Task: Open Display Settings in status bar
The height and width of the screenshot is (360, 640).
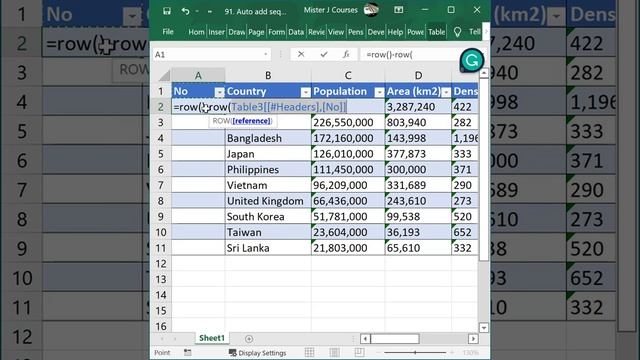Action: (x=258, y=353)
